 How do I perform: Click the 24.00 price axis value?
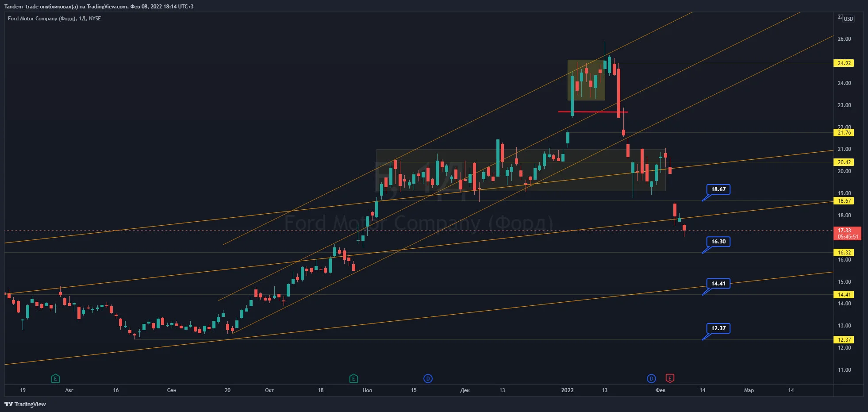click(x=844, y=83)
